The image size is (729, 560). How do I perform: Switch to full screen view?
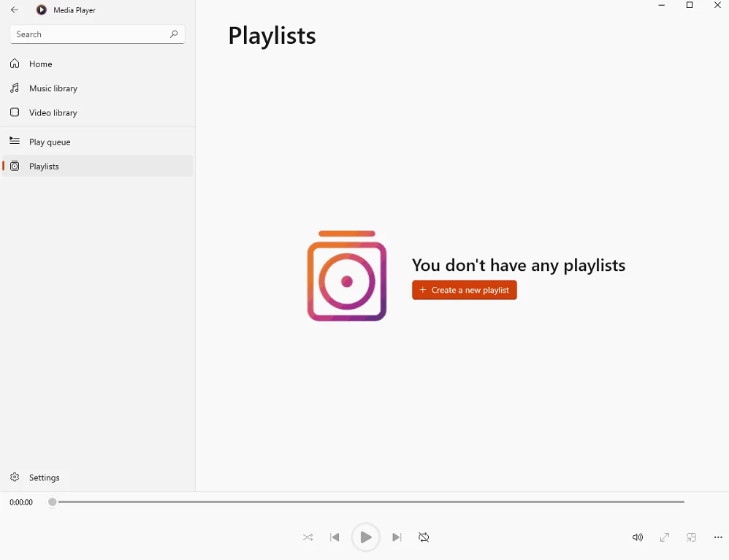click(665, 537)
